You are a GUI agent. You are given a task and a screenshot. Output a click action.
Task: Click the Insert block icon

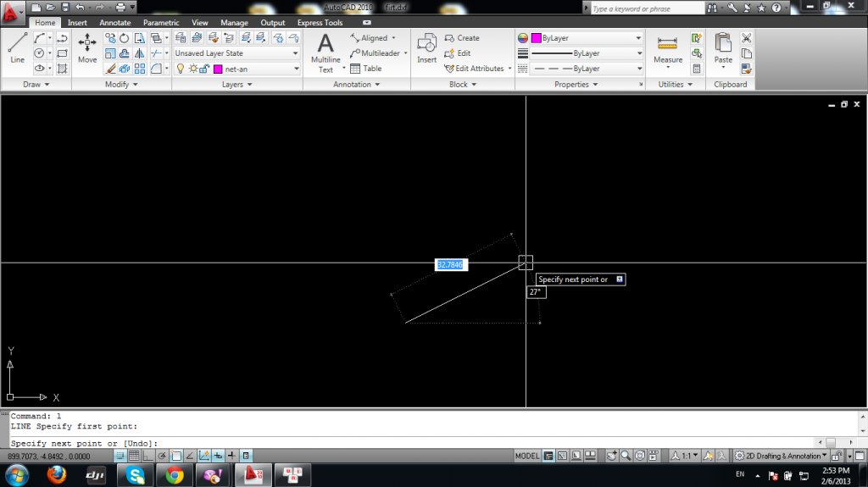[x=427, y=48]
